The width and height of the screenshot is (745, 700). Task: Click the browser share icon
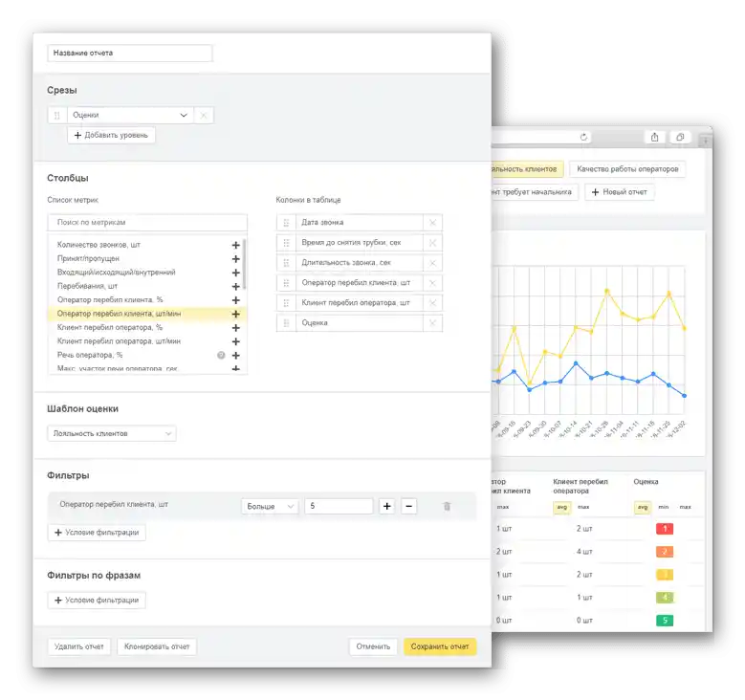(655, 138)
